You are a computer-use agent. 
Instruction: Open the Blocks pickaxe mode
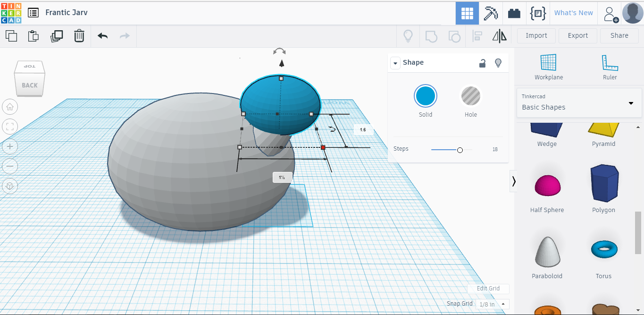[491, 13]
